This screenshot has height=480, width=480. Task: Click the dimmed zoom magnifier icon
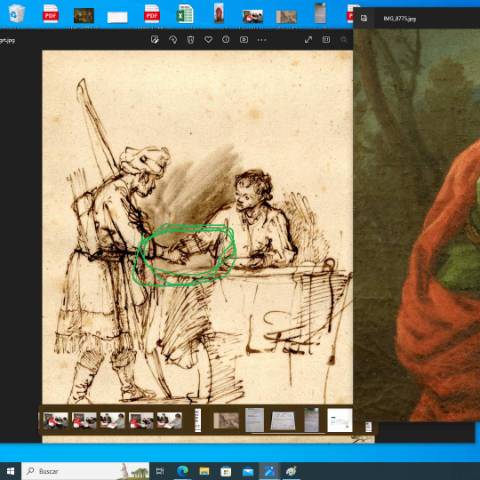[x=343, y=40]
